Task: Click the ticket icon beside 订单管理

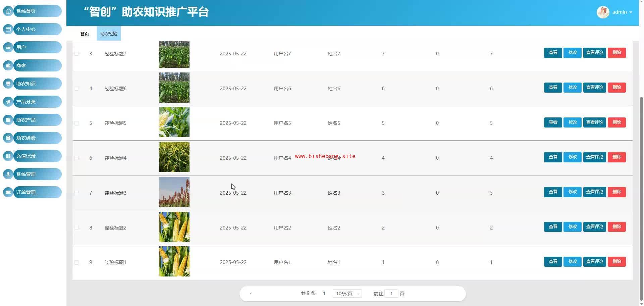Action: [8, 192]
